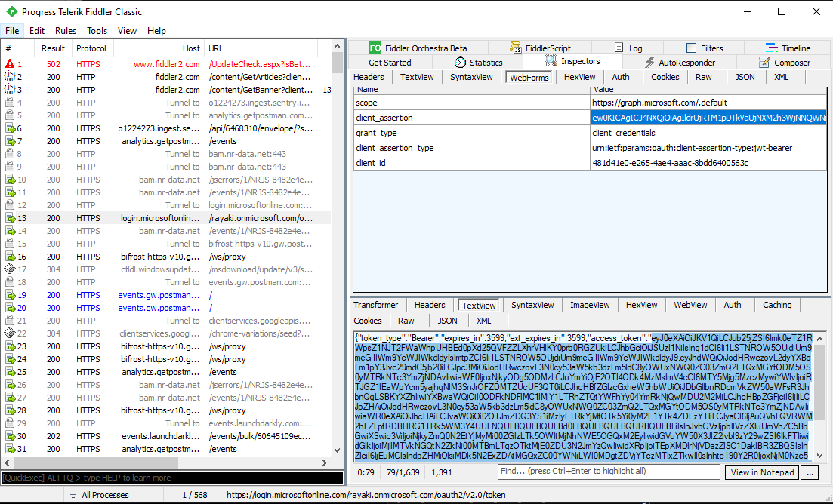833x504 pixels.
Task: Switch to the Timeline tab
Action: point(788,48)
